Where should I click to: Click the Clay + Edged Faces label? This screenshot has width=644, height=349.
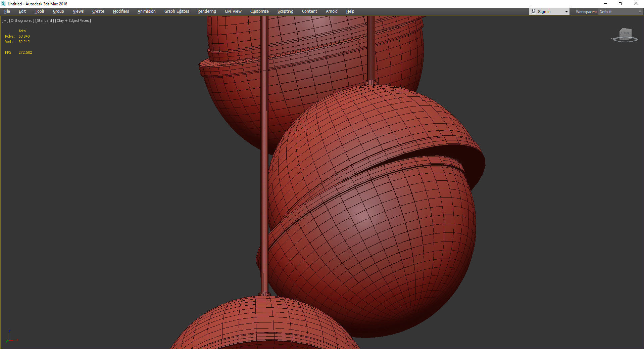click(73, 20)
